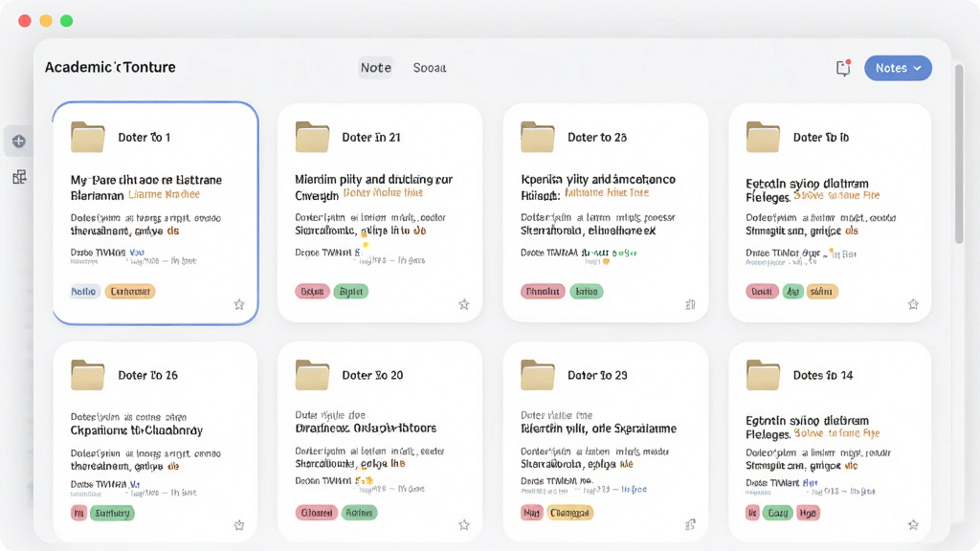The height and width of the screenshot is (551, 980).
Task: Click the red tag on the "Doter in 21" card
Action: pyautogui.click(x=312, y=291)
